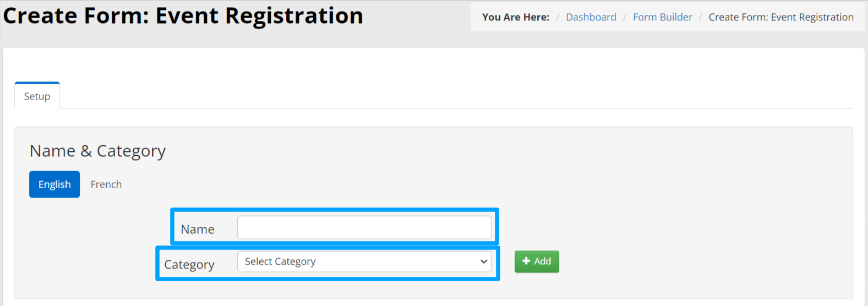Click the 'Select Category' placeholder text

tap(280, 262)
